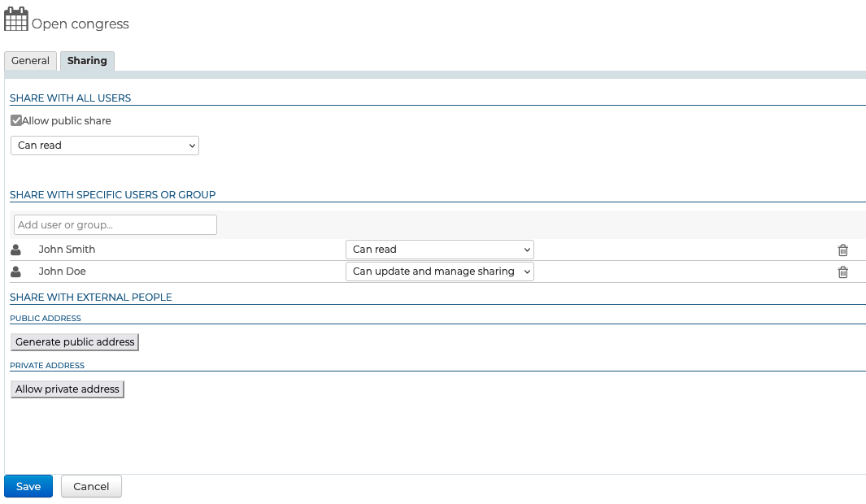The height and width of the screenshot is (504, 866).
Task: Focus the Add user or group field
Action: click(x=115, y=225)
